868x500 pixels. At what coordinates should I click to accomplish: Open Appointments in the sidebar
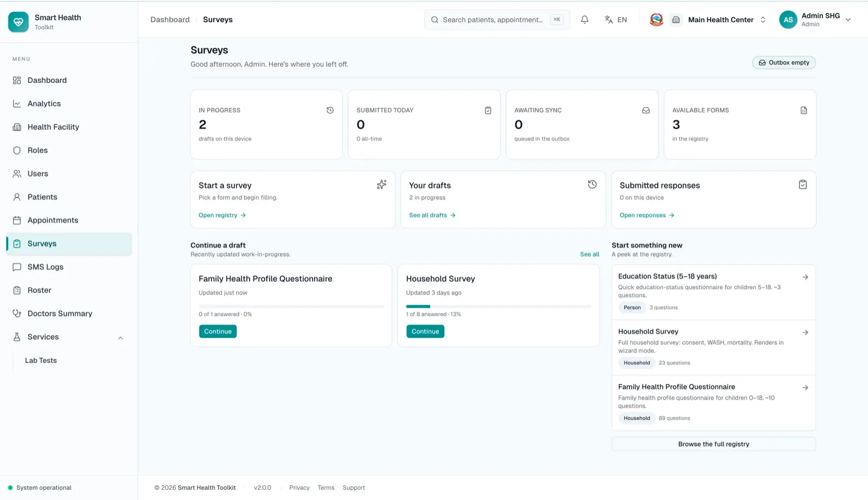[x=69, y=220]
